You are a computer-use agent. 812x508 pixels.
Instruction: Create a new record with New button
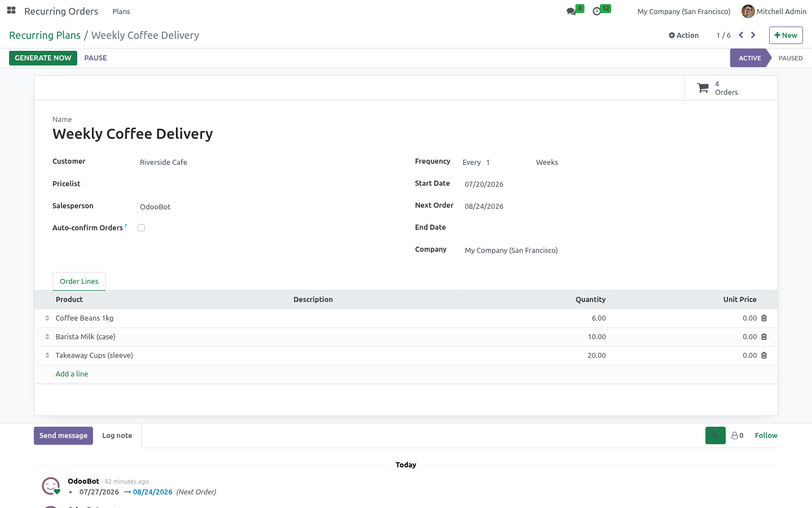coord(785,35)
